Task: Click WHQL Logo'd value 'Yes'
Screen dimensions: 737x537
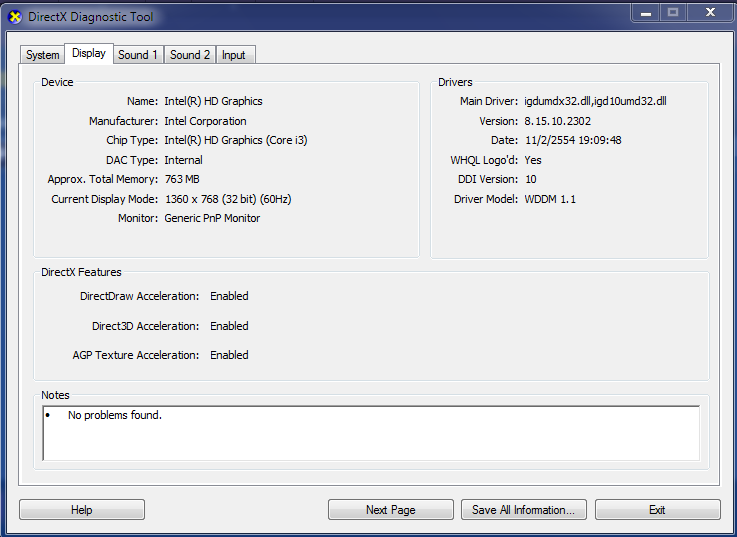Action: coord(533,160)
